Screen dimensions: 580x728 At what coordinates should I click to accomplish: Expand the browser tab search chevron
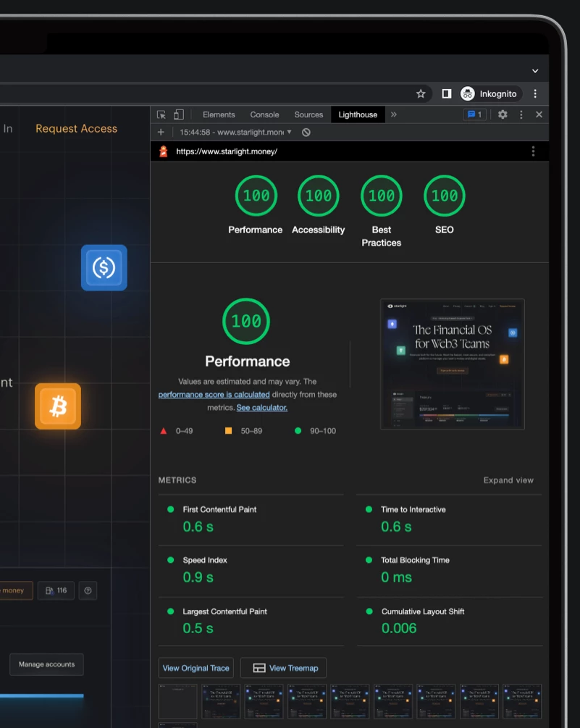pyautogui.click(x=535, y=71)
